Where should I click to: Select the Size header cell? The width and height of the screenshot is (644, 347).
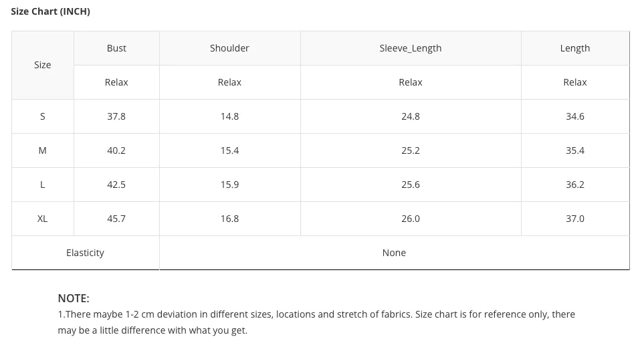42,65
